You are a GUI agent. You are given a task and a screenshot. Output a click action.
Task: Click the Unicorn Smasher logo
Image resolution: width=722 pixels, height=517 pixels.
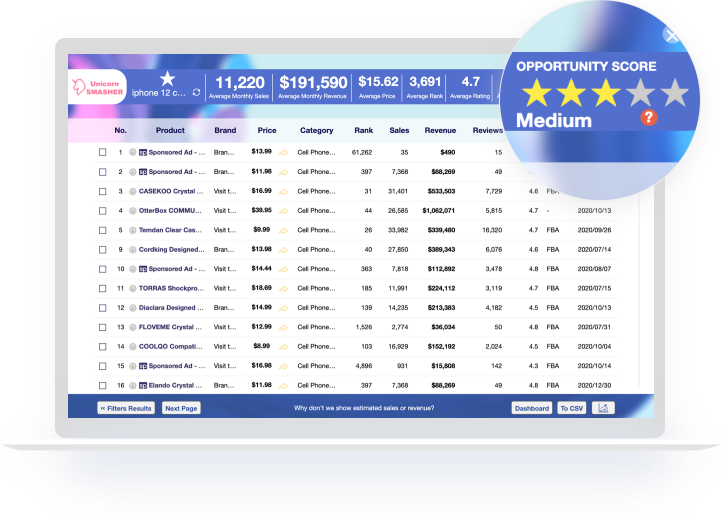(97, 87)
